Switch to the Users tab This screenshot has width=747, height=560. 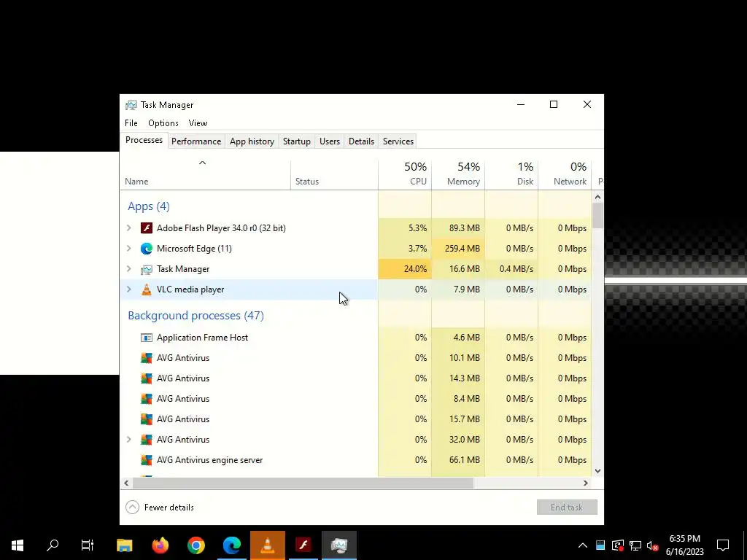click(330, 141)
